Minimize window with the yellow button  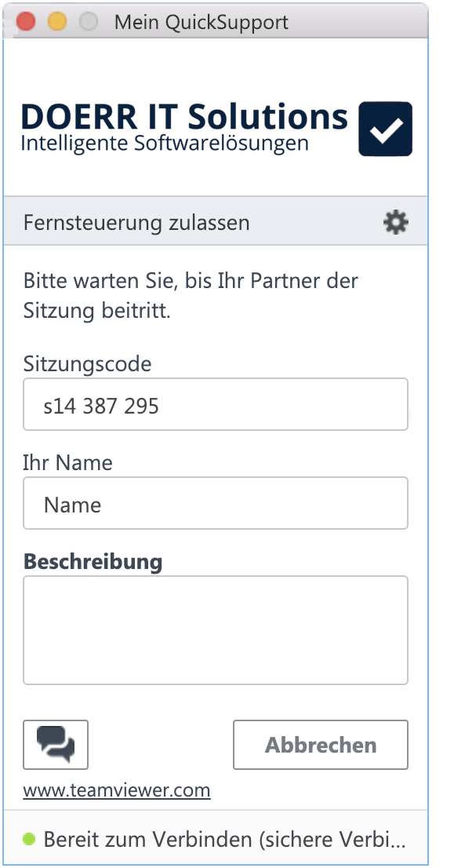tap(57, 22)
